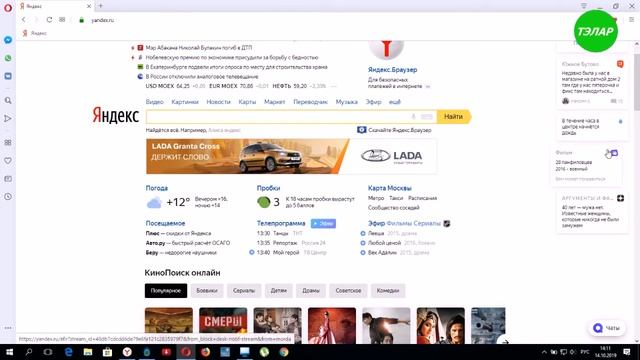Open the Пробки traffic heading
The height and width of the screenshot is (360, 640).
coord(268,188)
